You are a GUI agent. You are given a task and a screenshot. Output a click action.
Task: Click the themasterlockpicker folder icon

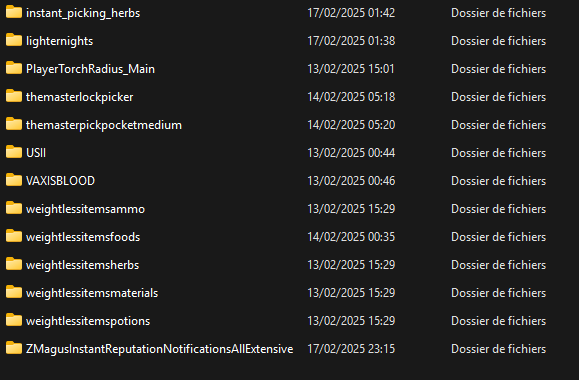click(14, 96)
